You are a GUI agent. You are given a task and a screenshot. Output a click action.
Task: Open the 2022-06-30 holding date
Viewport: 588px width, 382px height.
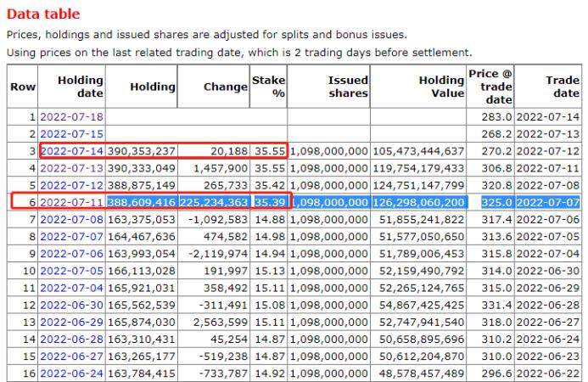coord(71,305)
